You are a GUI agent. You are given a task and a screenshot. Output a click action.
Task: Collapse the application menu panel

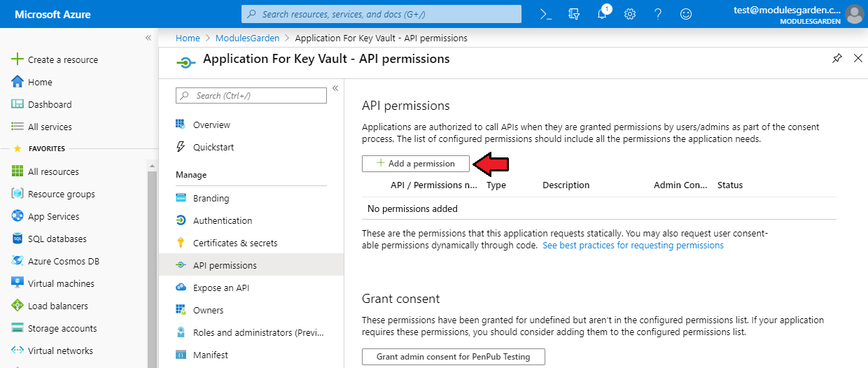click(335, 88)
